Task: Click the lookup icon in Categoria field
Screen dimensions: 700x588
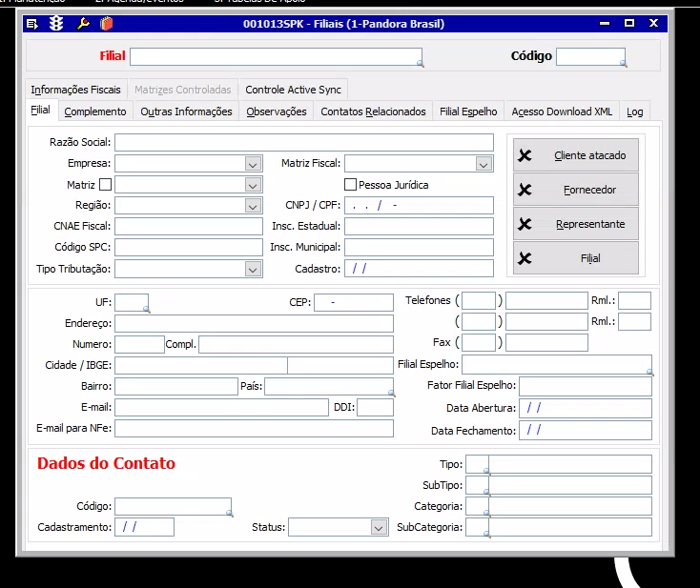Action: 486,513
